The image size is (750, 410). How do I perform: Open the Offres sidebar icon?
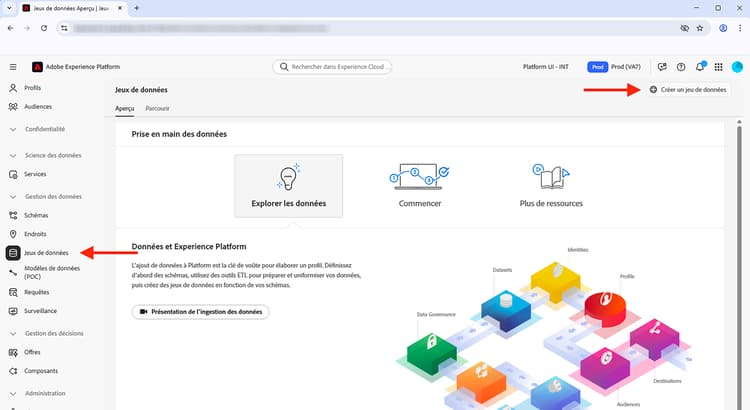point(13,352)
